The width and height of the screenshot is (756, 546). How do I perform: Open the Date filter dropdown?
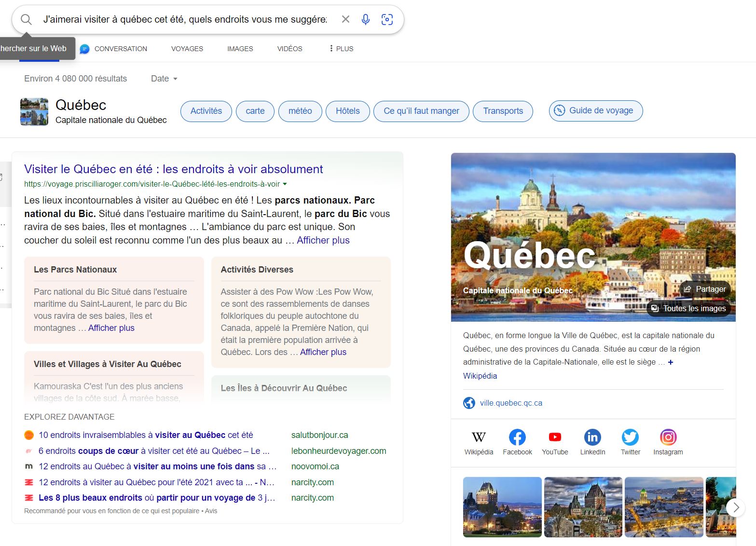tap(163, 78)
